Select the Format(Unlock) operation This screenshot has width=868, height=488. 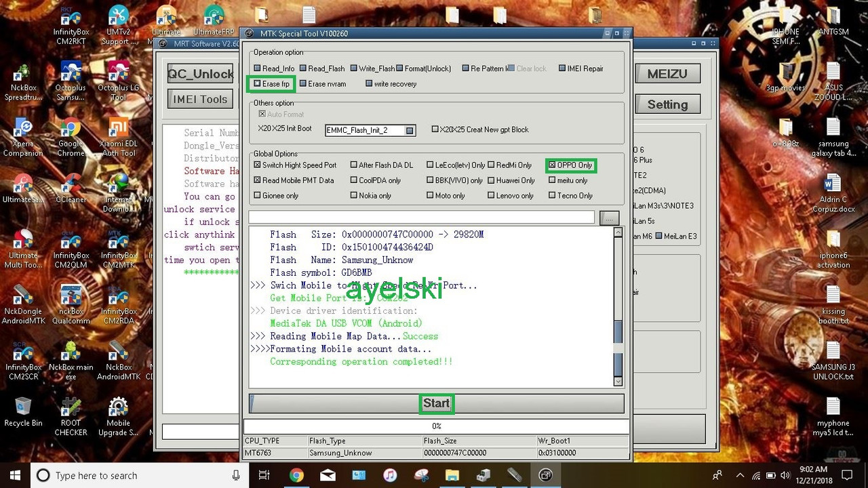[x=424, y=68]
